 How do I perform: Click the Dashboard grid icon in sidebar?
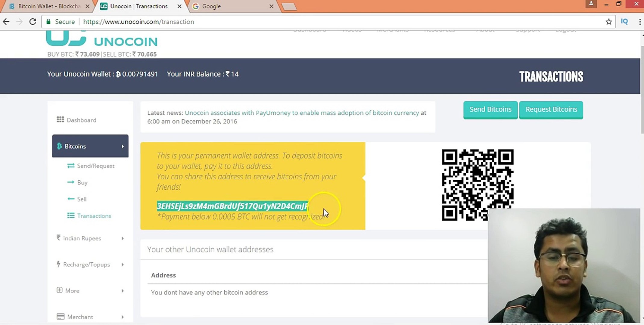[60, 120]
